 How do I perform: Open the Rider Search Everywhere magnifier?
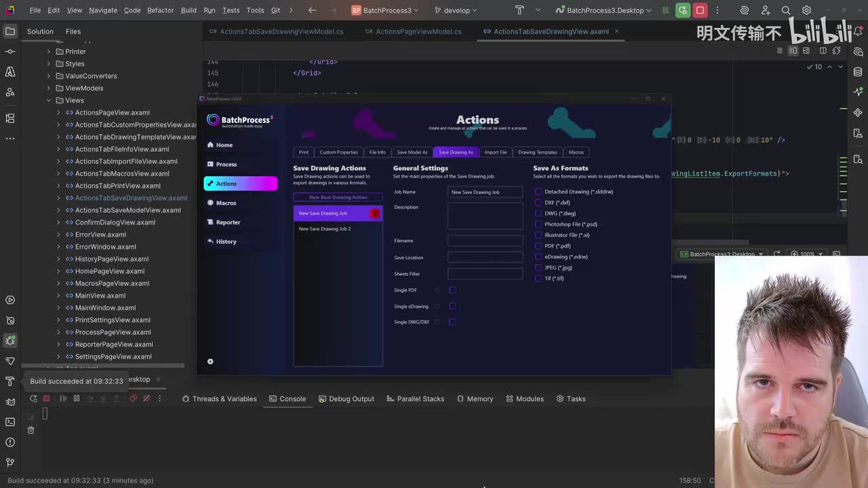tap(786, 10)
